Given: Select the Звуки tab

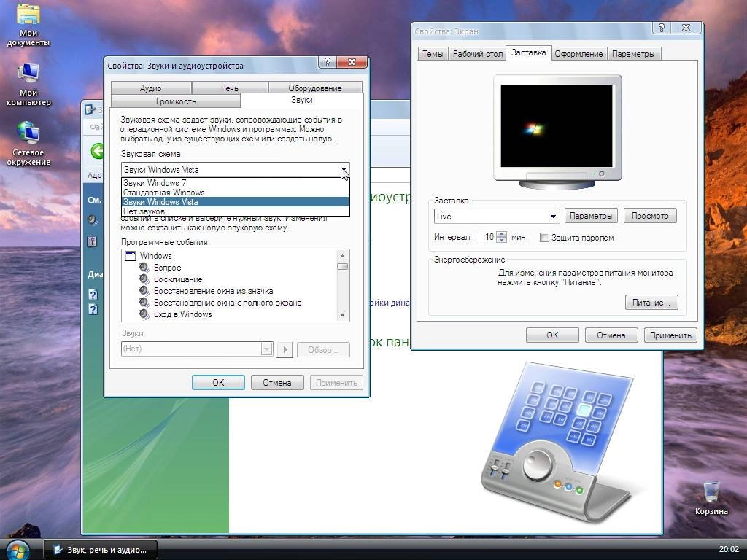Looking at the screenshot, I should click(302, 100).
